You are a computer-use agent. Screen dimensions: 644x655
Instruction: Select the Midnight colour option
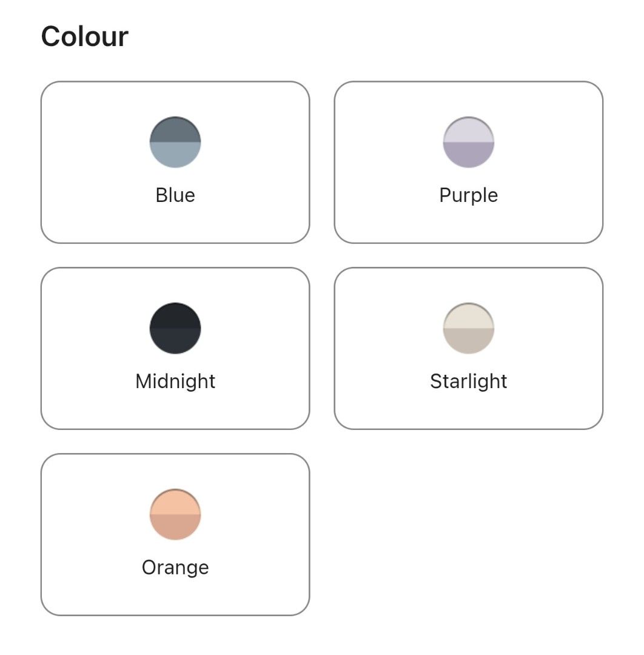(175, 347)
